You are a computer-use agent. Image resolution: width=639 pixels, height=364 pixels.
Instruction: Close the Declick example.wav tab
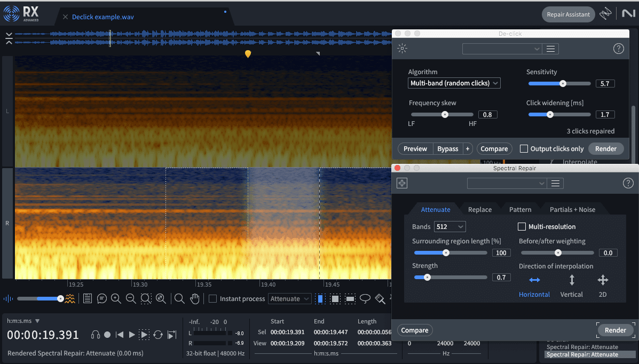(x=65, y=17)
